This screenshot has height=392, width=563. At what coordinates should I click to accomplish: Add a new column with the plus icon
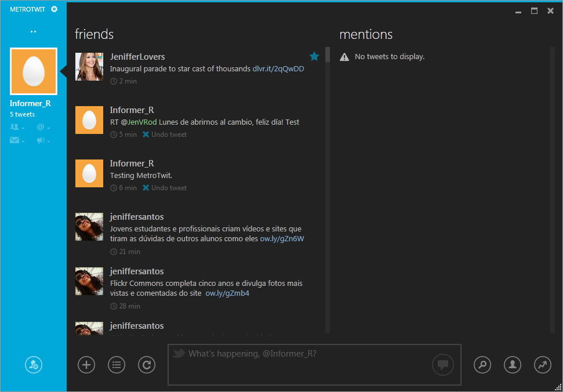(x=86, y=365)
